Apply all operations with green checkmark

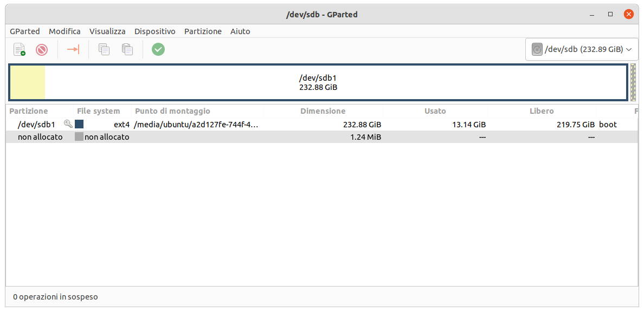158,49
